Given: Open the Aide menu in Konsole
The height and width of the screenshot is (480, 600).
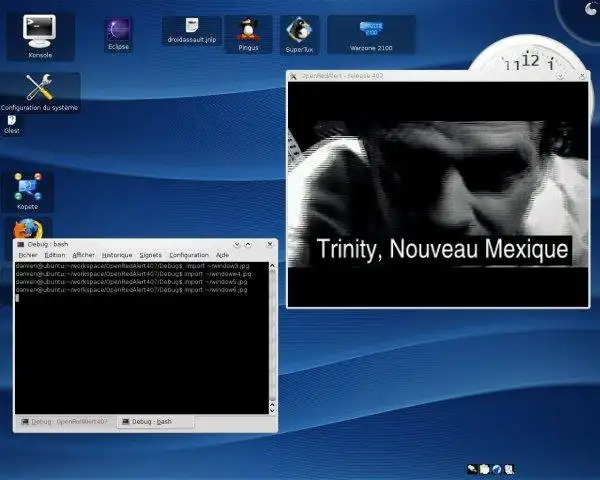Looking at the screenshot, I should pos(222,255).
